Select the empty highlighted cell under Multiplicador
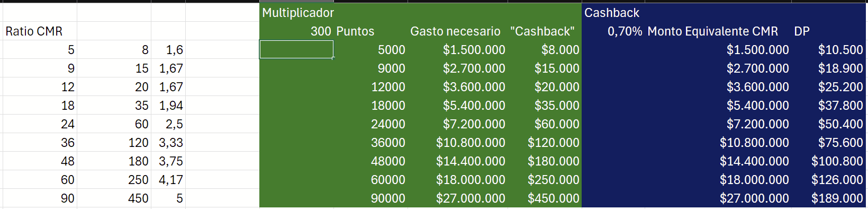 [x=296, y=49]
